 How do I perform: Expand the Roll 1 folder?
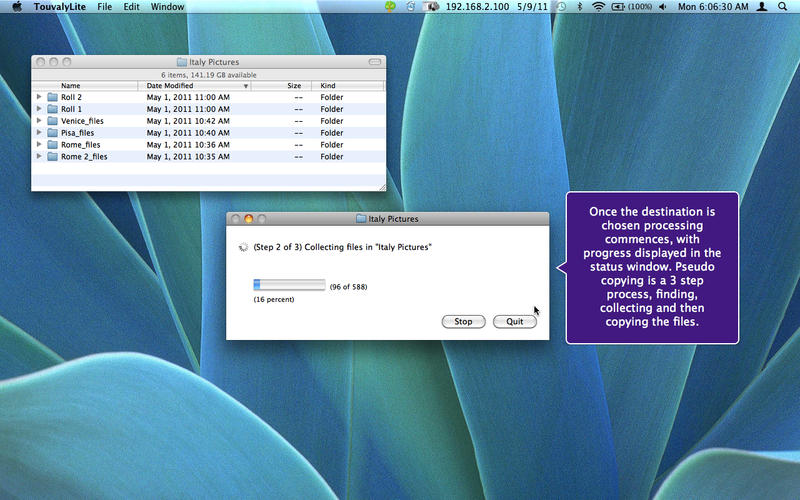pos(39,108)
